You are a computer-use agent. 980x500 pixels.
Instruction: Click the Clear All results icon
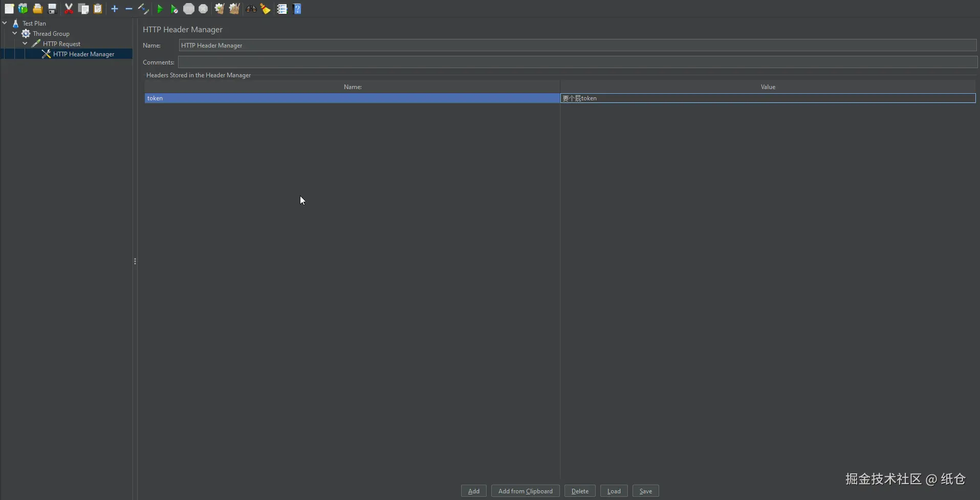(234, 9)
